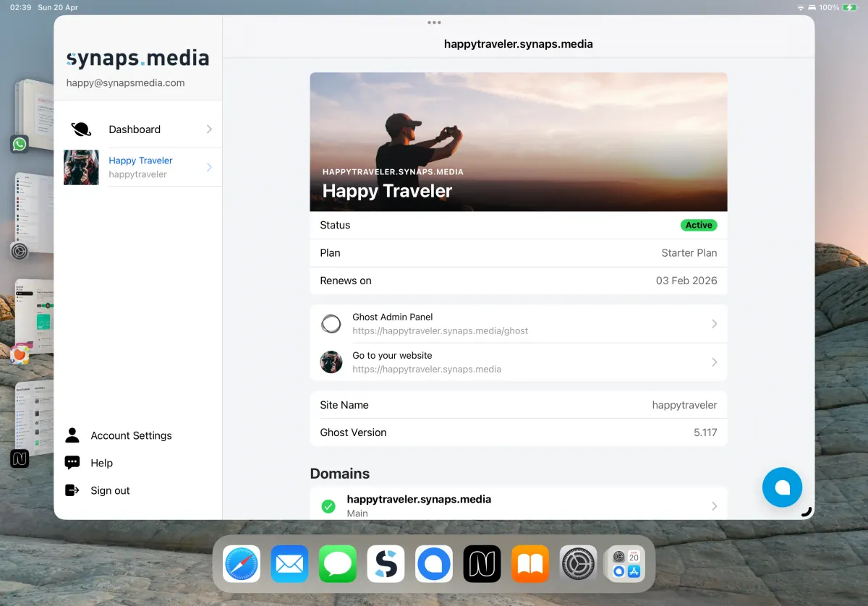This screenshot has width=868, height=606.
Task: Tap the Ghost Admin Panel circle icon
Action: [331, 323]
